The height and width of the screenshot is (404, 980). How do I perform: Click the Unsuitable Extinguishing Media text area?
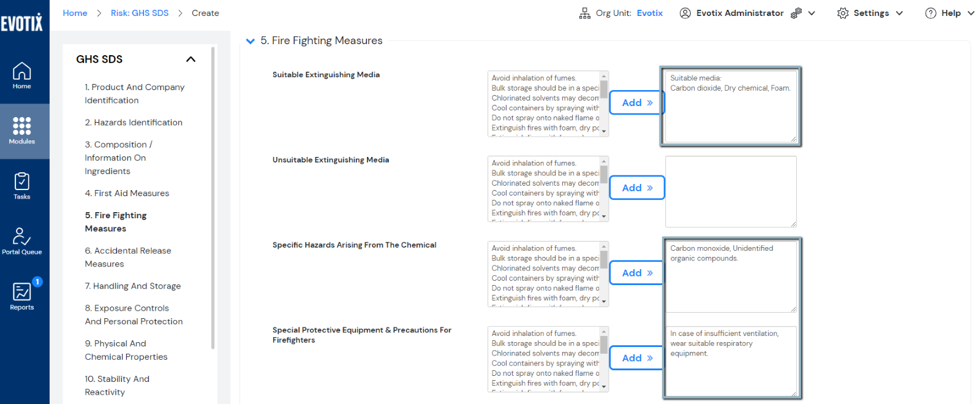[731, 191]
